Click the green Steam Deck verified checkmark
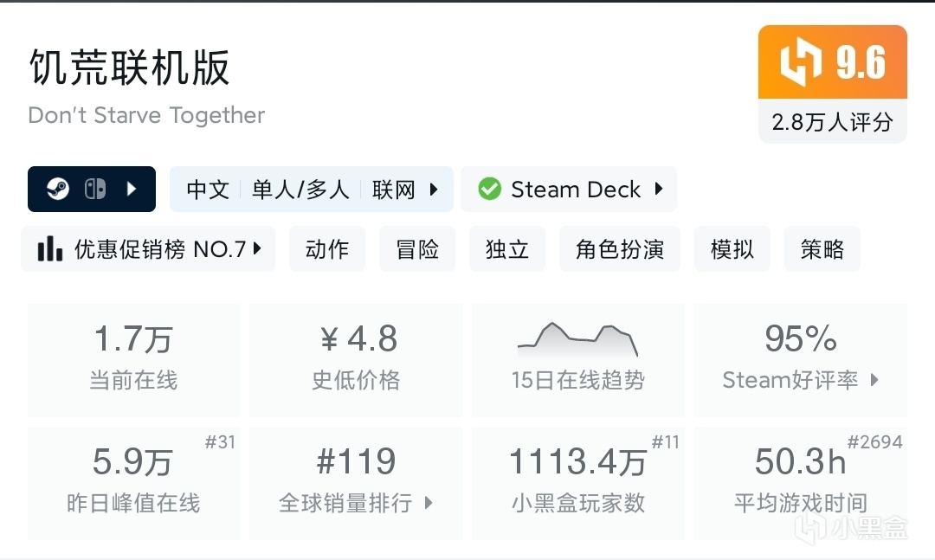 (x=490, y=190)
